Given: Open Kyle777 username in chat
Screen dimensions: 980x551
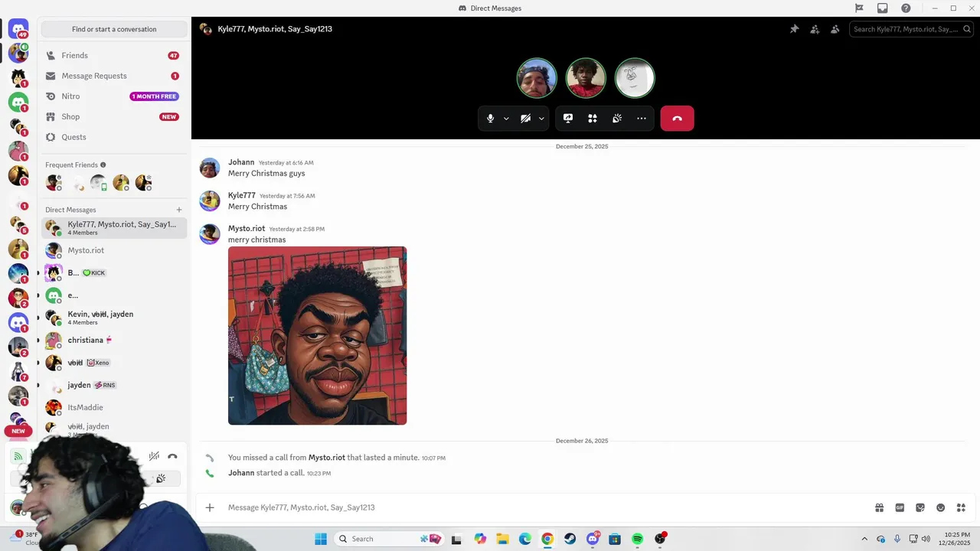Looking at the screenshot, I should click(242, 195).
